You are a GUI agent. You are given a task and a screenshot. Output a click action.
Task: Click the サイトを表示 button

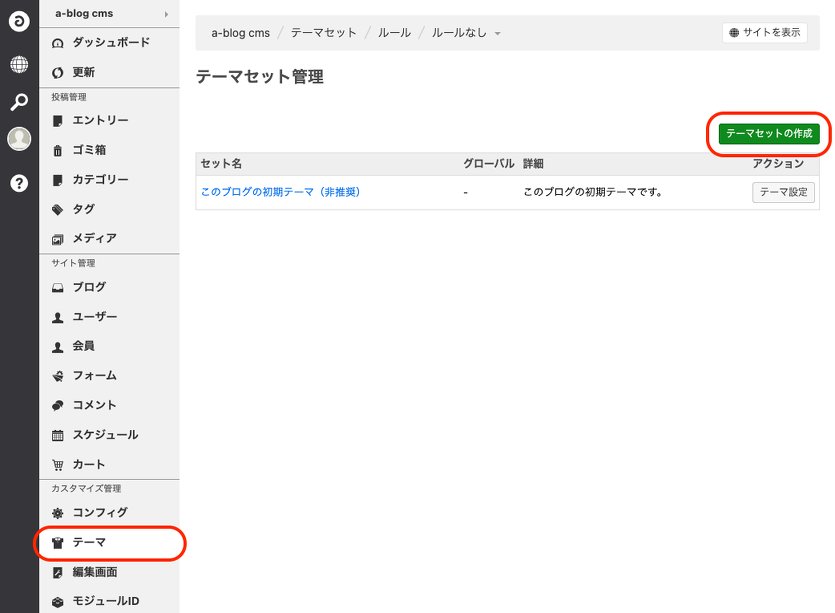tap(764, 33)
